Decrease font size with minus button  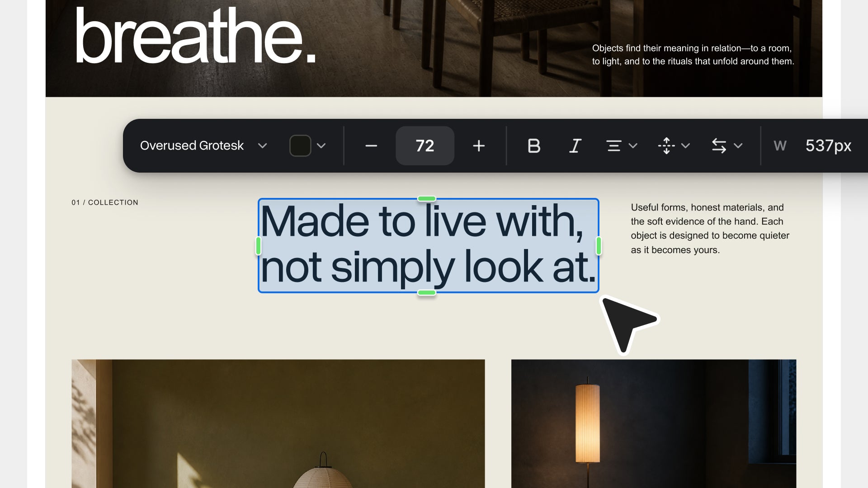tap(371, 145)
